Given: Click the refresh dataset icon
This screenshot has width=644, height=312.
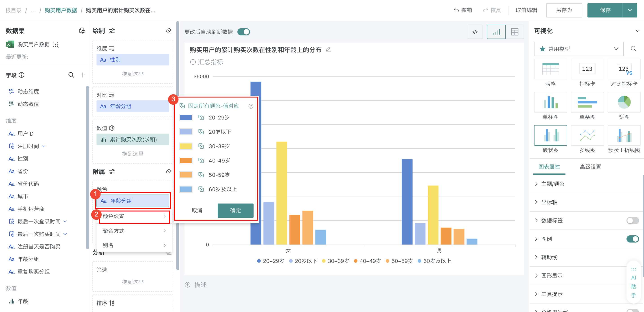Looking at the screenshot, I should pos(82,31).
